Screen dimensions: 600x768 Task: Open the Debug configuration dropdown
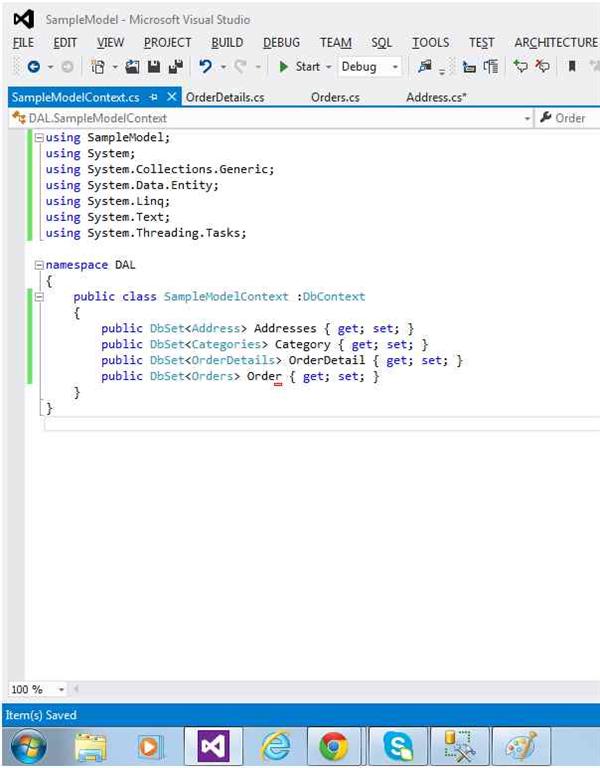point(370,67)
